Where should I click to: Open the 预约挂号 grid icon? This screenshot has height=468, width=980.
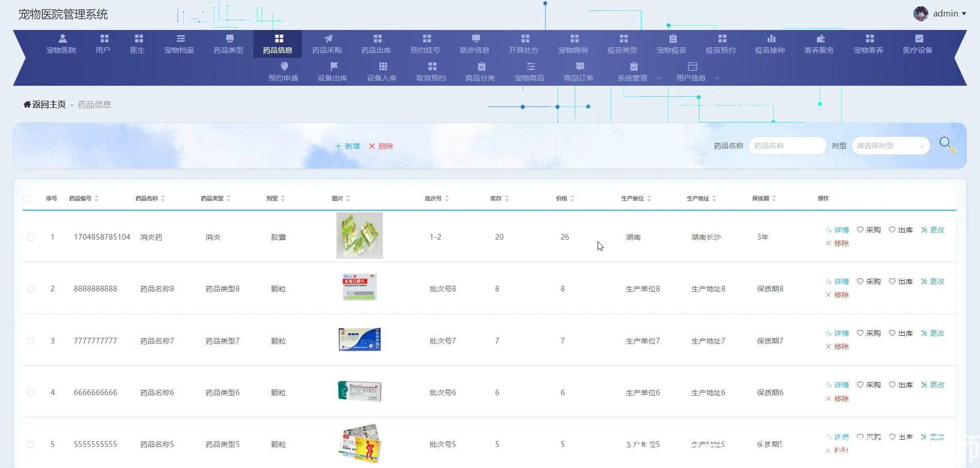pos(427,38)
